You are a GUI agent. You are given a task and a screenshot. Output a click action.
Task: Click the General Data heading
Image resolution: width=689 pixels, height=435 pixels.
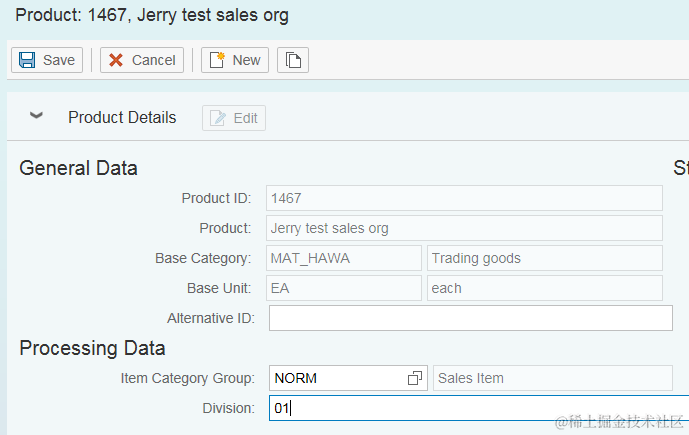pyautogui.click(x=79, y=168)
